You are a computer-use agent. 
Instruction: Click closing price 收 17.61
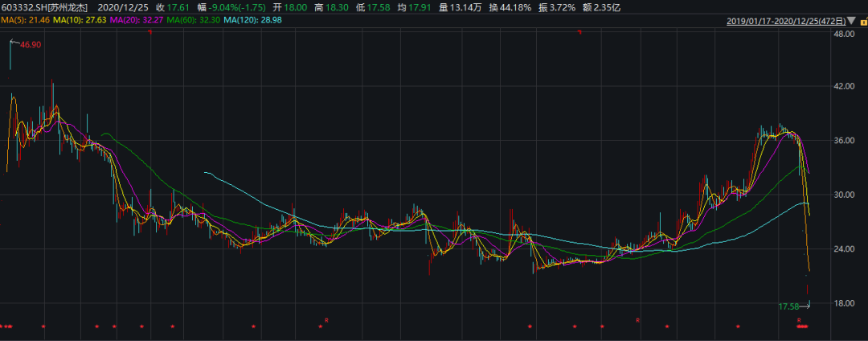coord(172,7)
